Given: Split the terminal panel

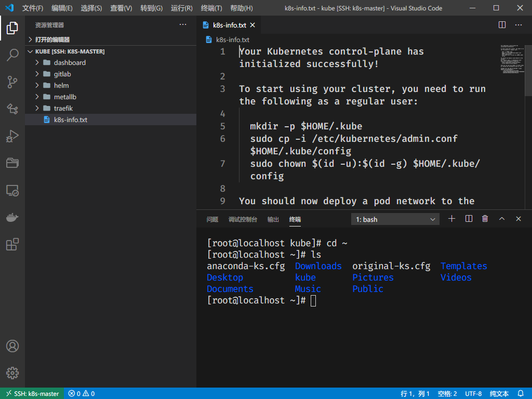Looking at the screenshot, I should [469, 219].
